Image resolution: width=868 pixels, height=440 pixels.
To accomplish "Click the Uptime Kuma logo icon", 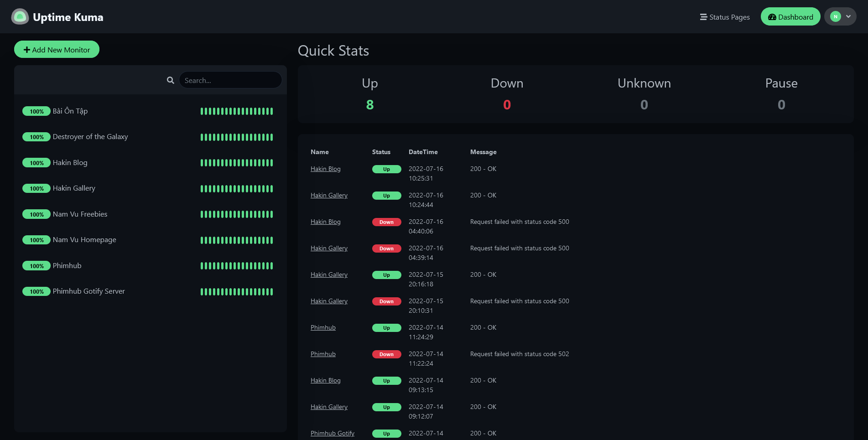I will click(20, 17).
